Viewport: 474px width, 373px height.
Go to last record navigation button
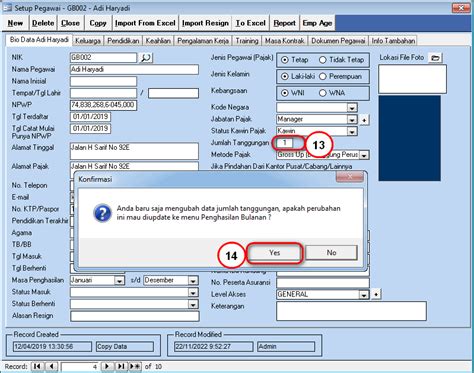pos(121,366)
